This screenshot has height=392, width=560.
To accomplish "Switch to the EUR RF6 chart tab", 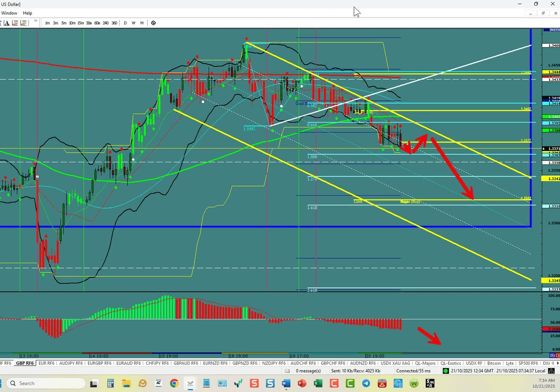I will pyautogui.click(x=46, y=363).
